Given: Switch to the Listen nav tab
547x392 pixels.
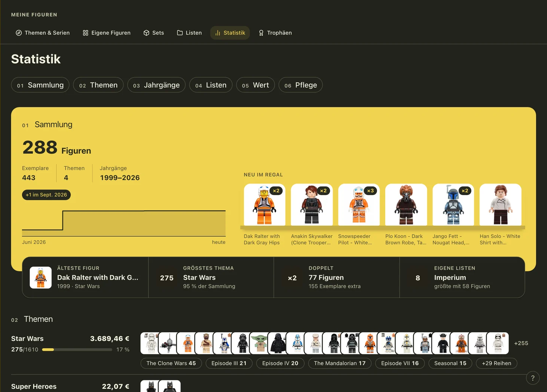Looking at the screenshot, I should click(189, 33).
